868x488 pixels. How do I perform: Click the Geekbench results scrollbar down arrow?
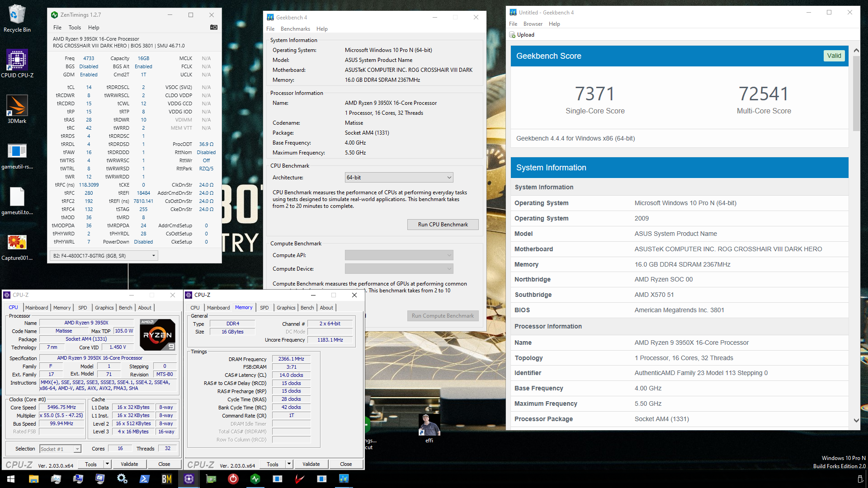(856, 420)
